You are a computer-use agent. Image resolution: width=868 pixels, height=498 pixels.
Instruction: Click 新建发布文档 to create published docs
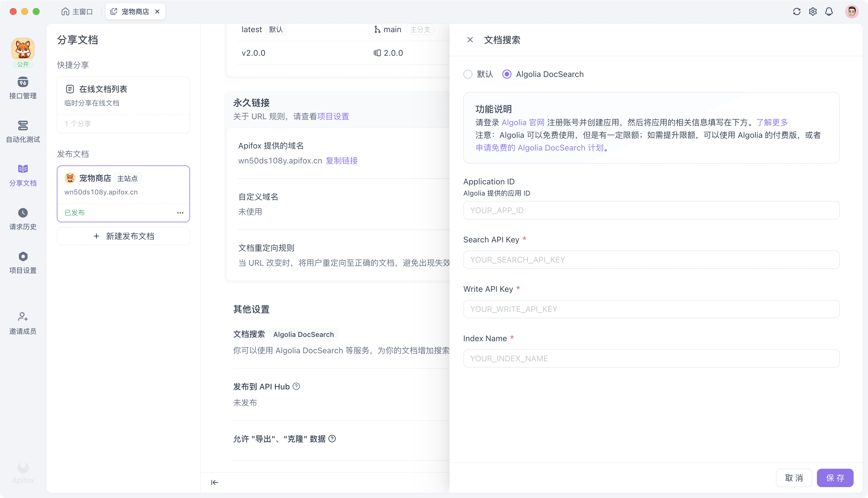tap(123, 236)
